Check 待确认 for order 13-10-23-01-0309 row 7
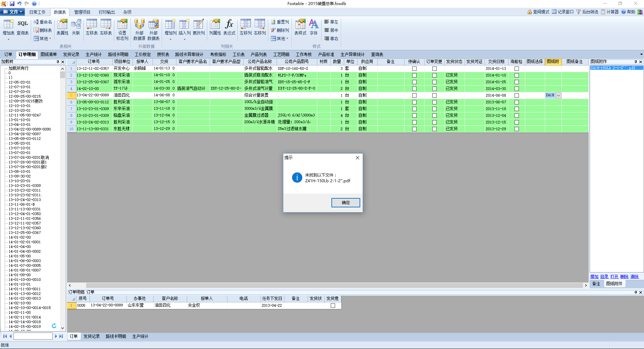Screen dimensions: 644x349 pyautogui.click(x=414, y=109)
